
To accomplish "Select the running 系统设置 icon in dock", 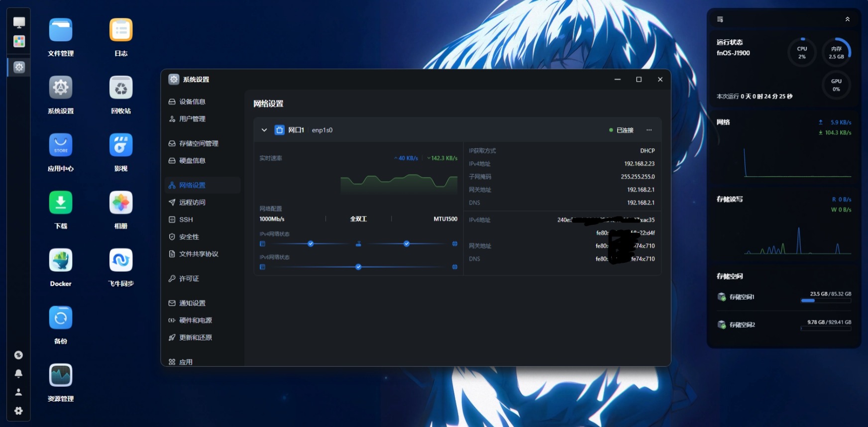I will pos(19,67).
